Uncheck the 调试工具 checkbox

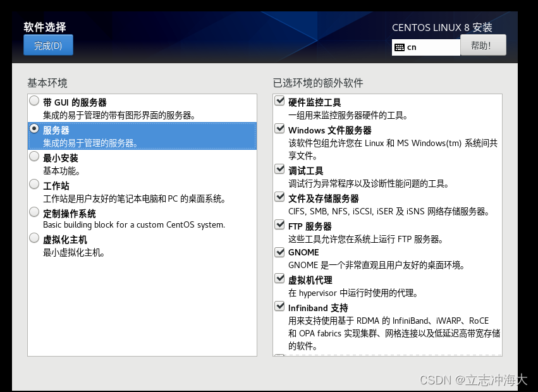pyautogui.click(x=279, y=169)
